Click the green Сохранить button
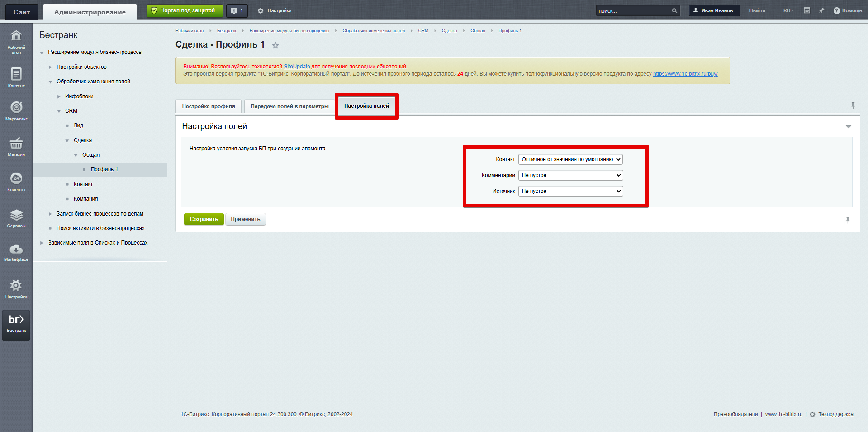Screen dimensions: 868x432 [204, 219]
